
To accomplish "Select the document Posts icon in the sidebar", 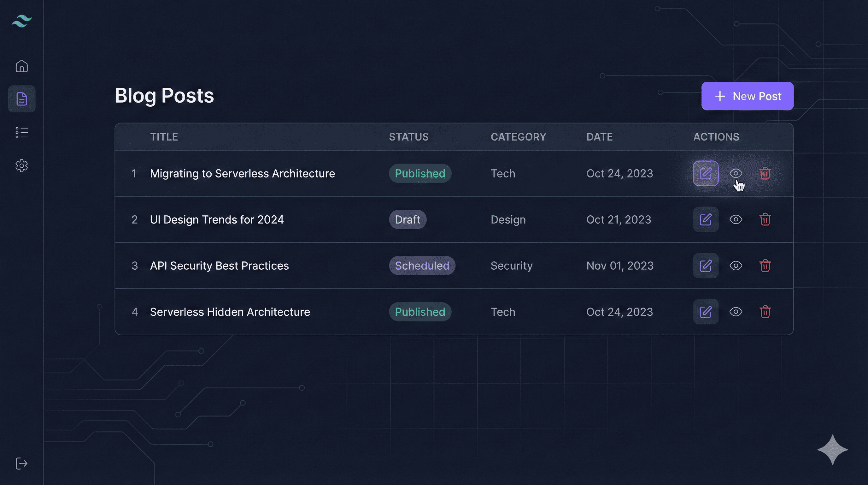I will point(21,99).
